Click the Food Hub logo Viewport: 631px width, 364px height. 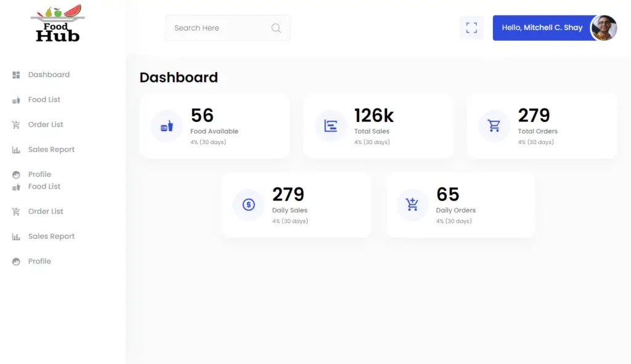57,25
